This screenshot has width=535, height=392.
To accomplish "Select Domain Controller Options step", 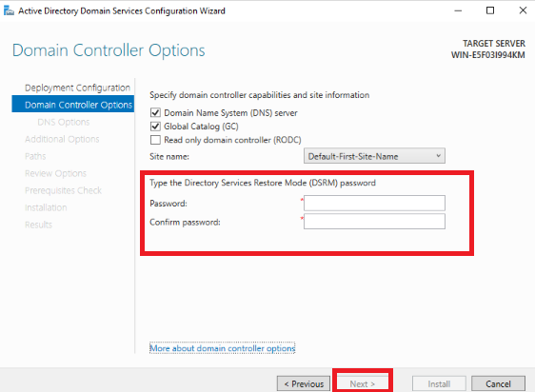I will tap(73, 104).
